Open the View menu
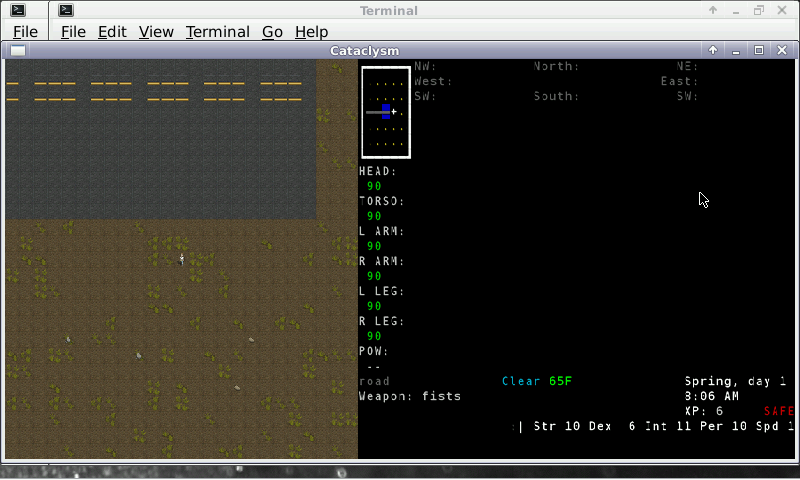Screen dimensions: 800x480 [156, 31]
